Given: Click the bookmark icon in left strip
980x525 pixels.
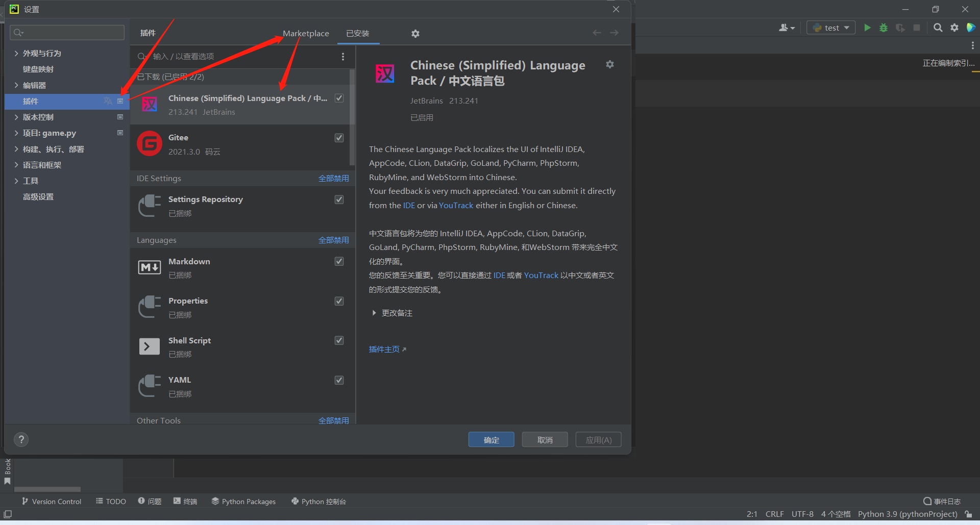Looking at the screenshot, I should (x=7, y=481).
